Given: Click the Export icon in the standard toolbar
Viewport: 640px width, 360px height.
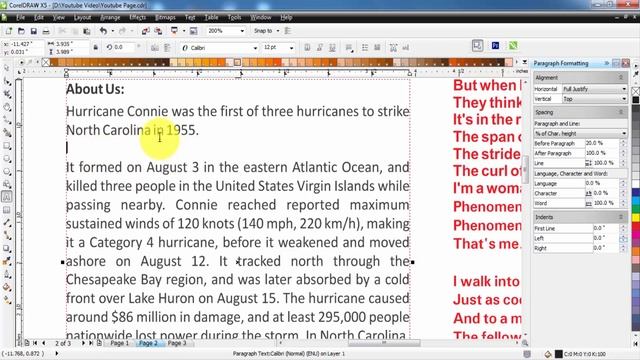Looking at the screenshot, I should [158, 31].
